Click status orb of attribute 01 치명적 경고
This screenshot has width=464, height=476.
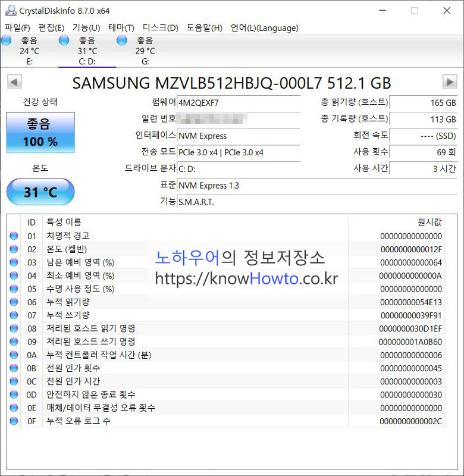(x=14, y=236)
